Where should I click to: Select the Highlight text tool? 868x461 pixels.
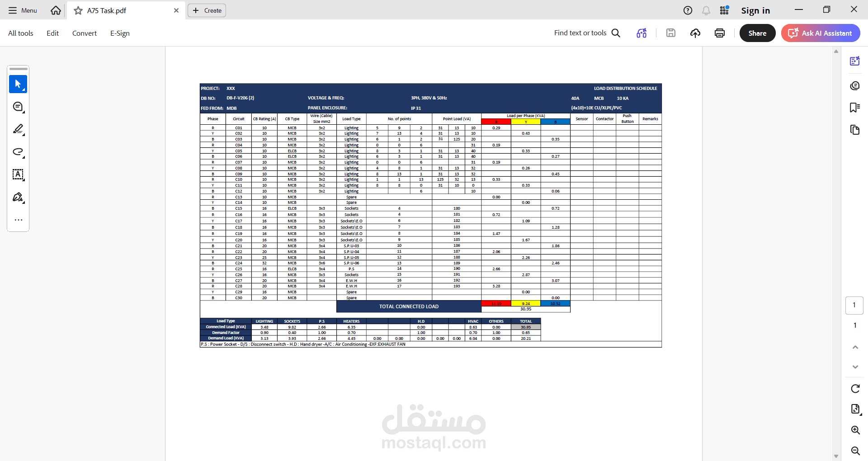pos(18,130)
